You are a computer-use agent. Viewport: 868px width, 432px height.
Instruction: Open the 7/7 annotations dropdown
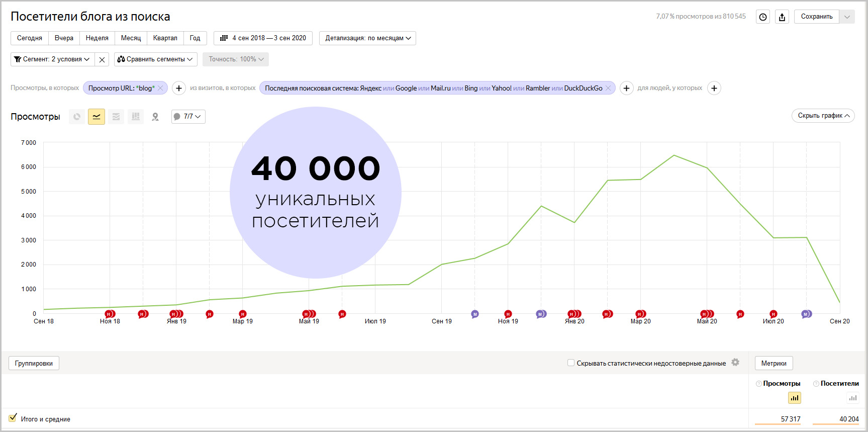[x=188, y=117]
